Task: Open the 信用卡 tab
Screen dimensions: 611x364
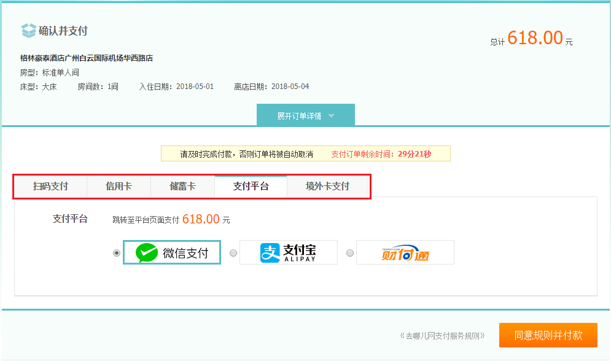Action: pos(119,187)
